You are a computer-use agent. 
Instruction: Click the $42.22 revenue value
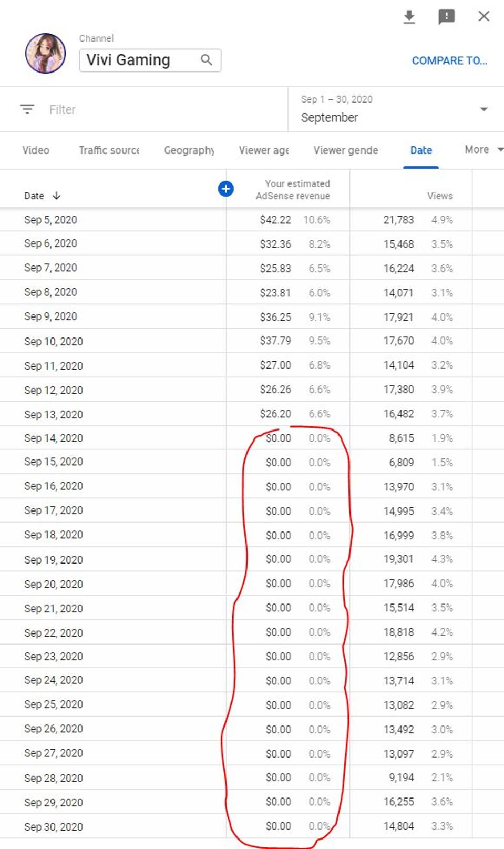tap(275, 220)
